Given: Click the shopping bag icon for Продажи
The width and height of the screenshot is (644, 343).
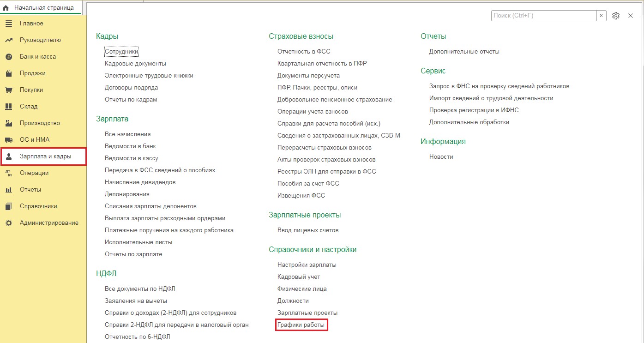Looking at the screenshot, I should click(x=8, y=73).
